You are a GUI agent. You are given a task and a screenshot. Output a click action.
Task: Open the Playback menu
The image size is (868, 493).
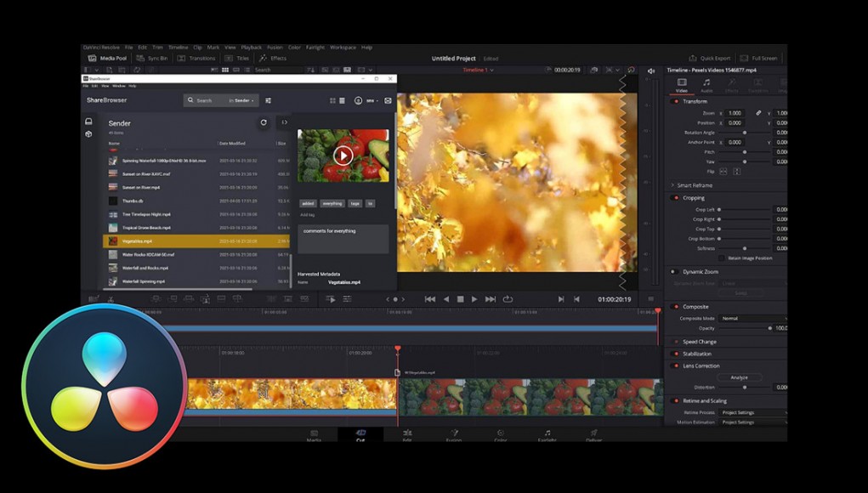click(x=252, y=48)
